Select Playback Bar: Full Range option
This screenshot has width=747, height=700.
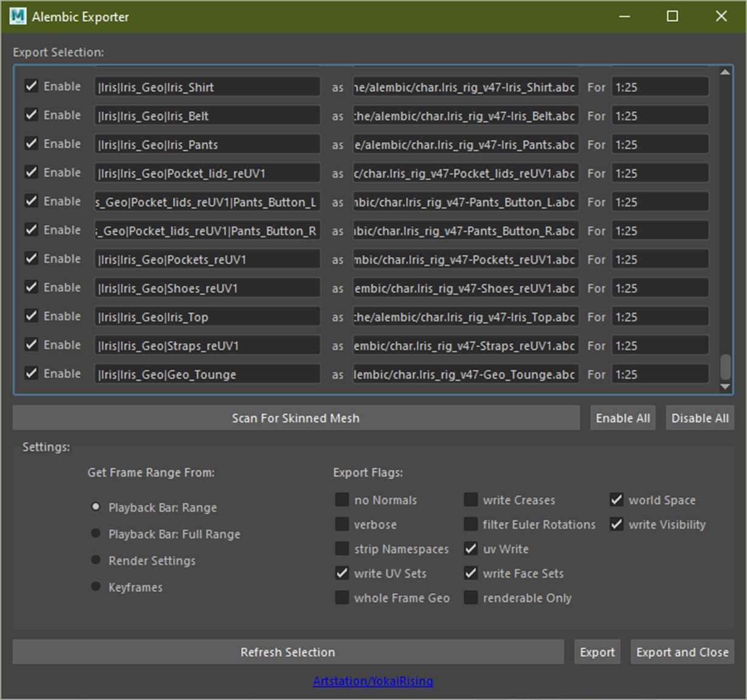pos(95,533)
